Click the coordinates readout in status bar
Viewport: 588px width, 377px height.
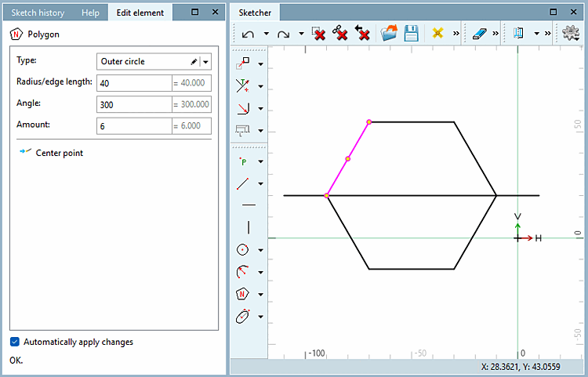coord(521,367)
